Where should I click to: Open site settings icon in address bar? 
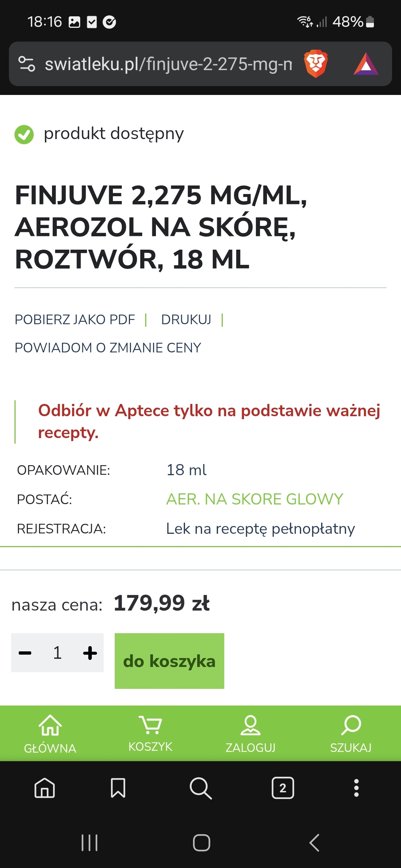pos(27,63)
